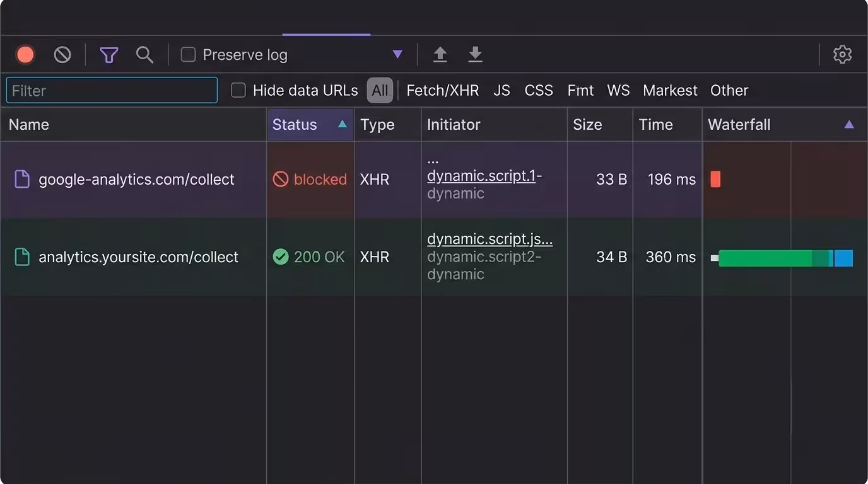Filter by WS requests
868x484 pixels.
tap(618, 90)
